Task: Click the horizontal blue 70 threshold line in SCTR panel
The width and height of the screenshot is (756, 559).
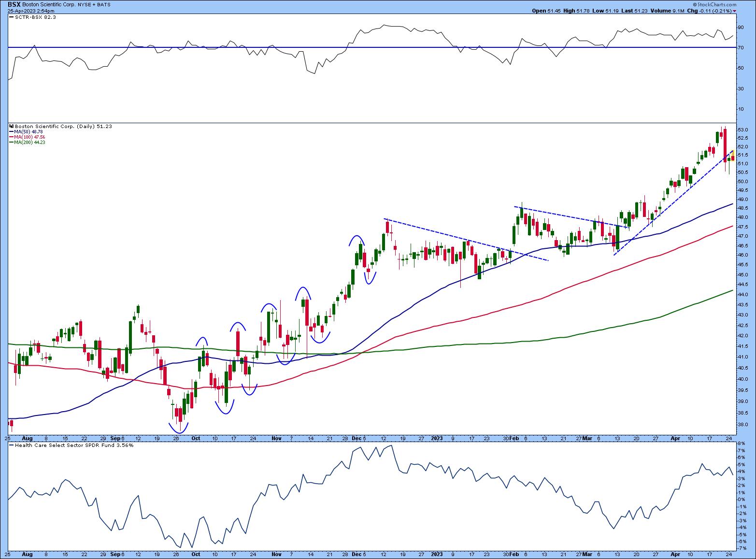Action: pyautogui.click(x=371, y=47)
